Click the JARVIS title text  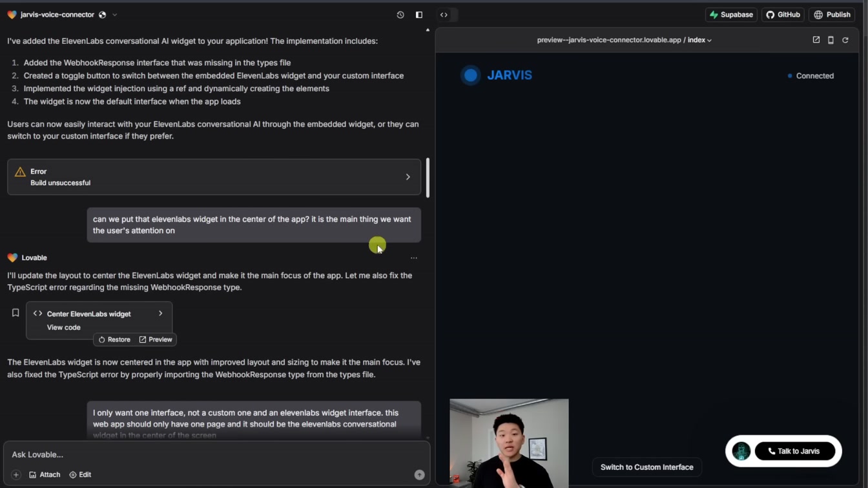coord(510,76)
